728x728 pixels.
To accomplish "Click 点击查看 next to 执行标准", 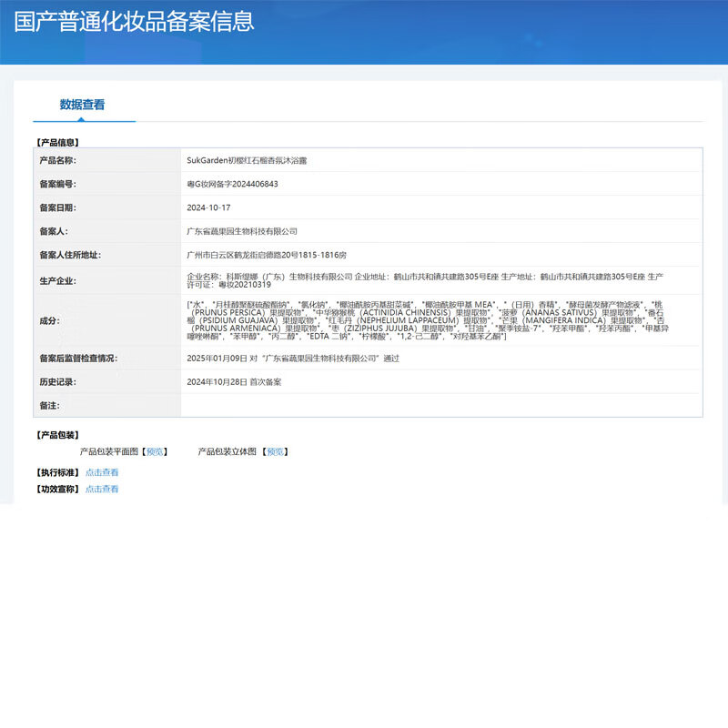I will 103,471.
